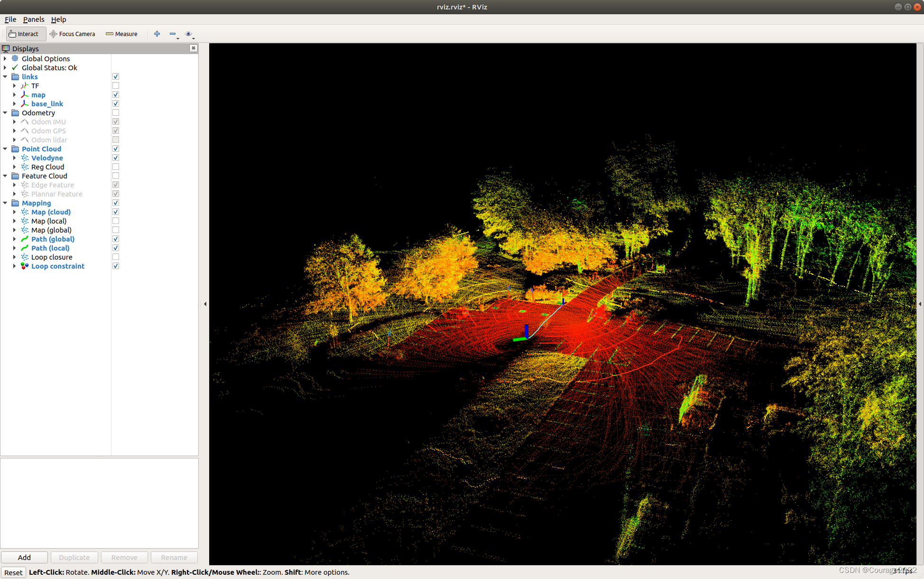Viewport: 924px width, 579px height.
Task: Collapse the Mapping folder group
Action: click(5, 203)
